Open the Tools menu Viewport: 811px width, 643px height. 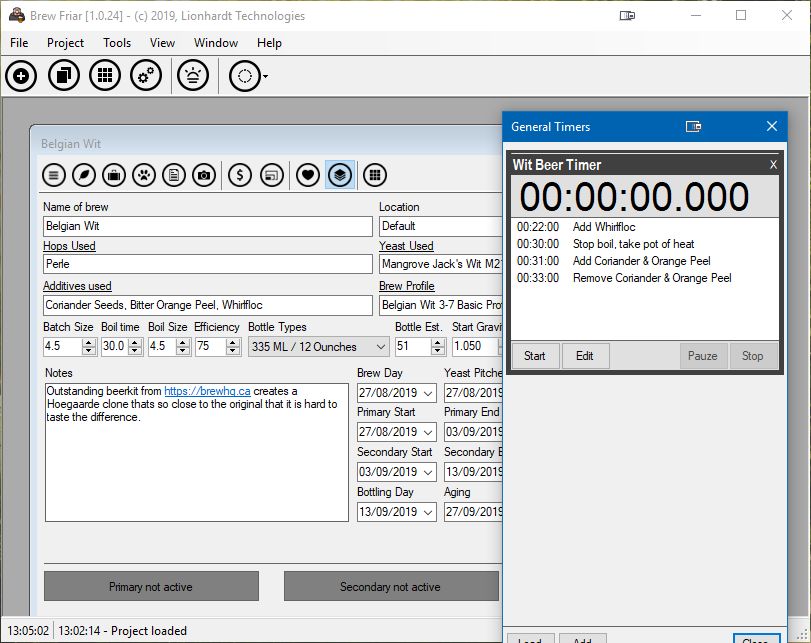point(117,43)
